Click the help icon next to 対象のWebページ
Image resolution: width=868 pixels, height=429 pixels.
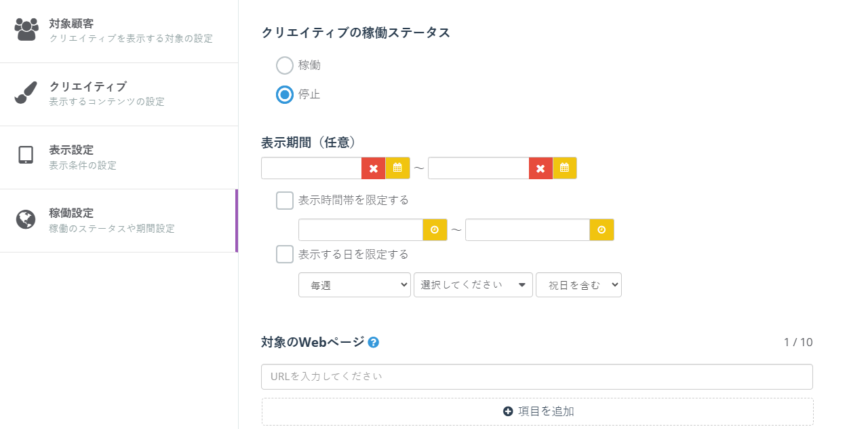(x=373, y=342)
